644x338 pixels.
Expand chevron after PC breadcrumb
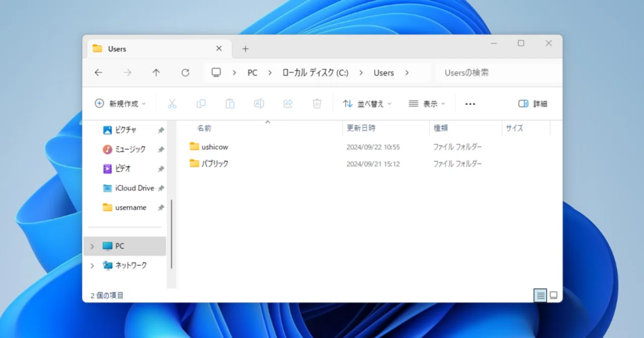point(270,73)
